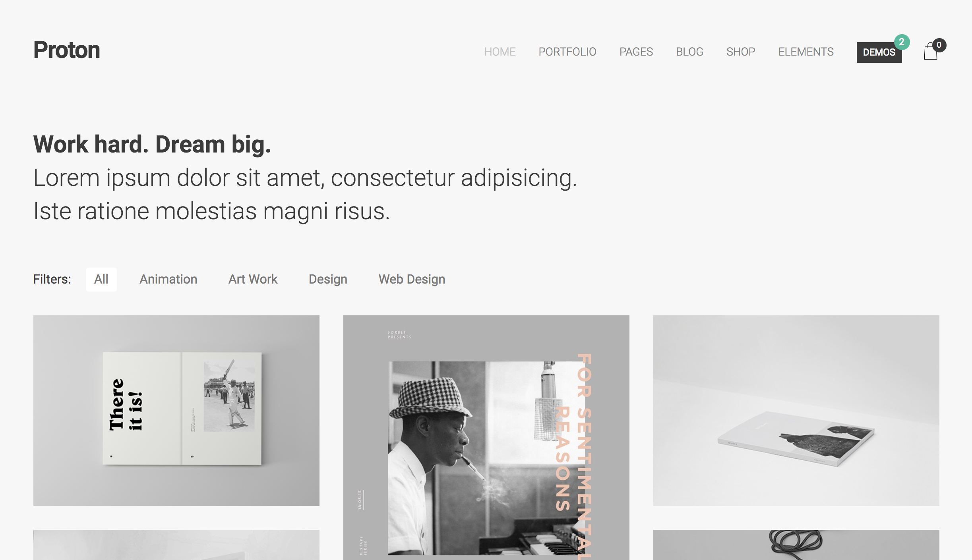Expand the ELEMENTS navigation dropdown
Image resolution: width=972 pixels, height=560 pixels.
pos(805,51)
